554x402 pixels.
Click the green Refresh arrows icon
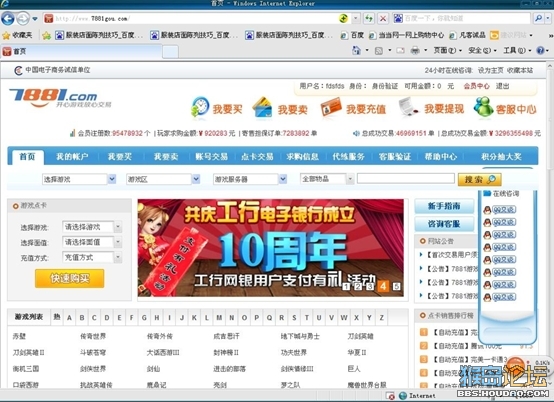click(369, 18)
